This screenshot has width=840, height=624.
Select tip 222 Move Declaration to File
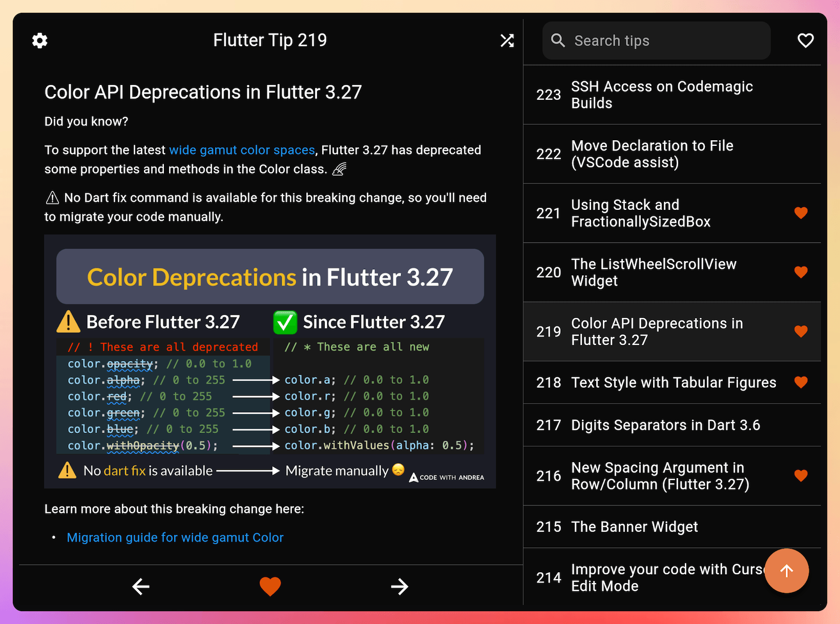[x=652, y=154]
